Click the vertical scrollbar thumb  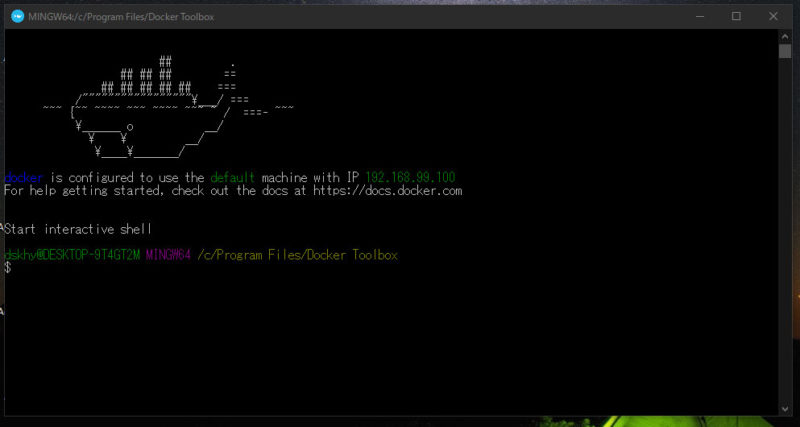tap(785, 51)
